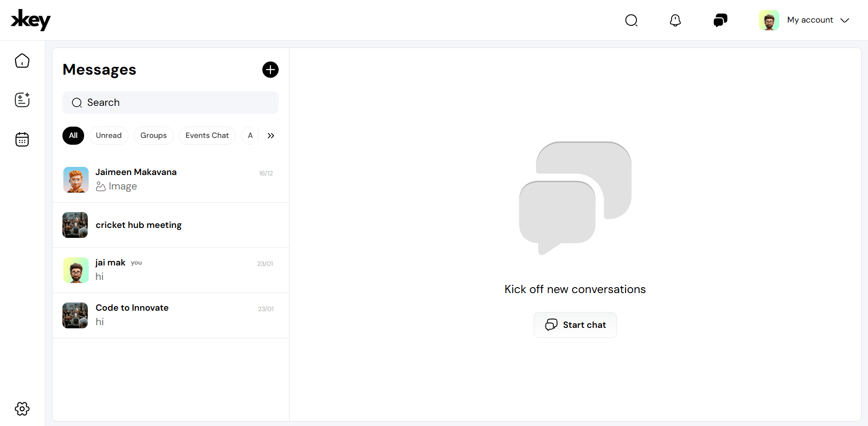This screenshot has width=868, height=426.
Task: Click the search icon in top bar
Action: tap(631, 20)
